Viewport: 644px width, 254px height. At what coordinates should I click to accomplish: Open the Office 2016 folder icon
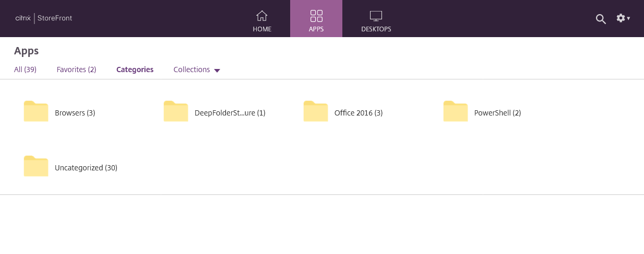pos(316,111)
